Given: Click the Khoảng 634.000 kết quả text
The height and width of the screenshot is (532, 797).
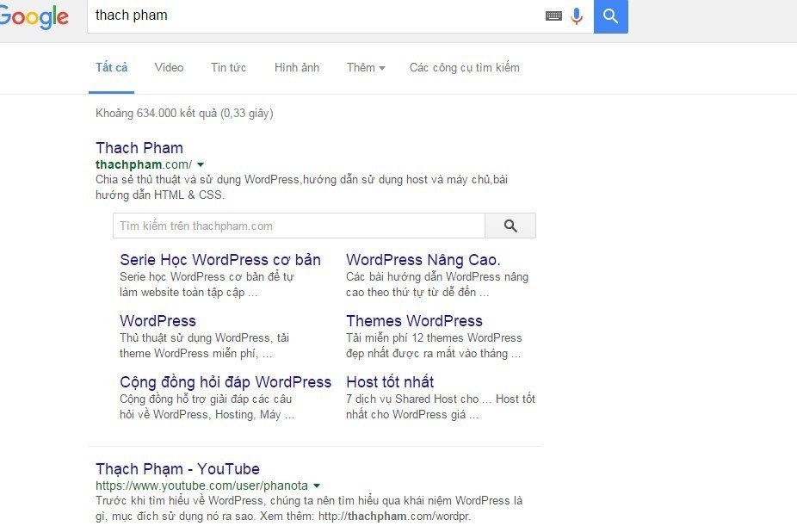Looking at the screenshot, I should tap(184, 114).
